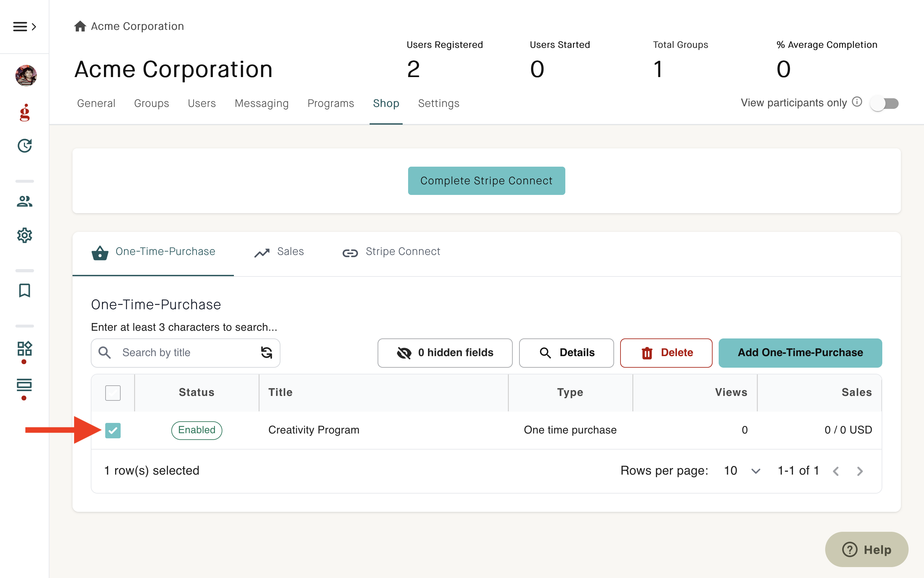924x578 pixels.
Task: Switch to the General tab
Action: pos(96,103)
